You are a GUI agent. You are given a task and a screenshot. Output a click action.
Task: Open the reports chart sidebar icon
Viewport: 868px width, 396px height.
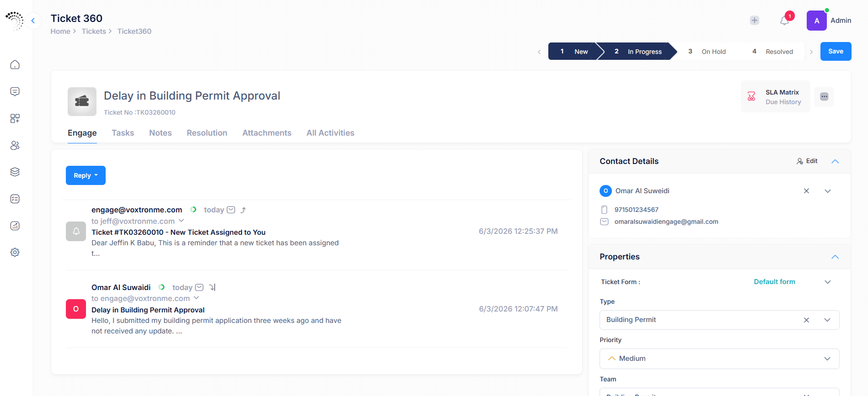point(15,226)
